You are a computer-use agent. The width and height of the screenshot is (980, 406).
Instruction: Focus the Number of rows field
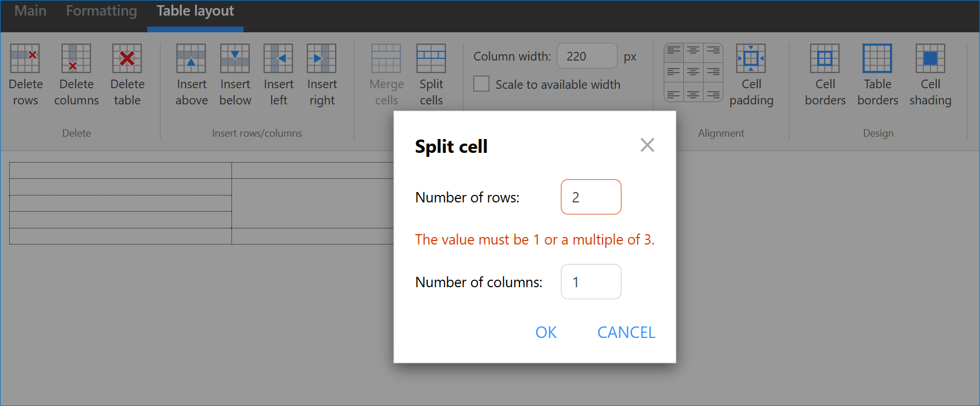[591, 197]
